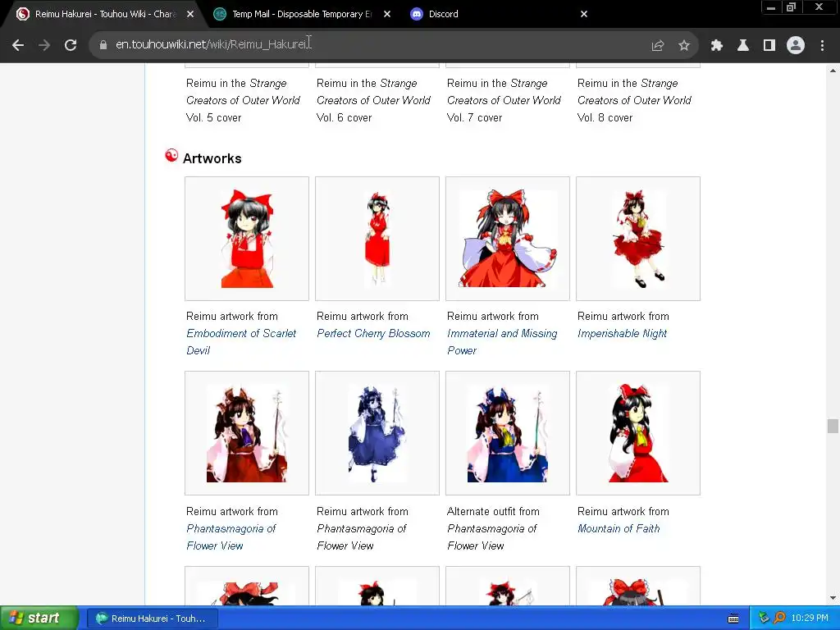This screenshot has height=630, width=840.
Task: Close the Reimu Hakurei tab
Action: (190, 14)
